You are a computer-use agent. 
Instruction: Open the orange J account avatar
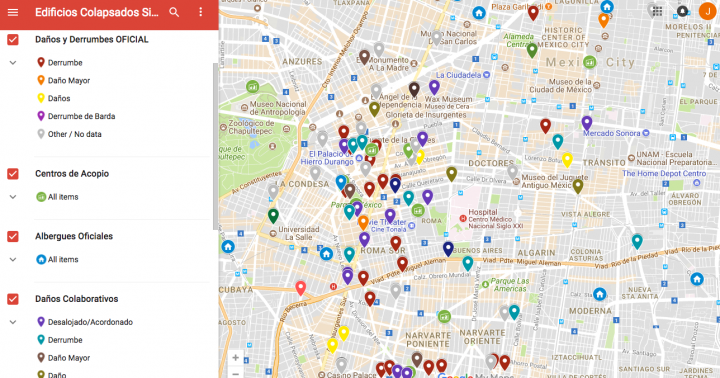pyautogui.click(x=708, y=11)
